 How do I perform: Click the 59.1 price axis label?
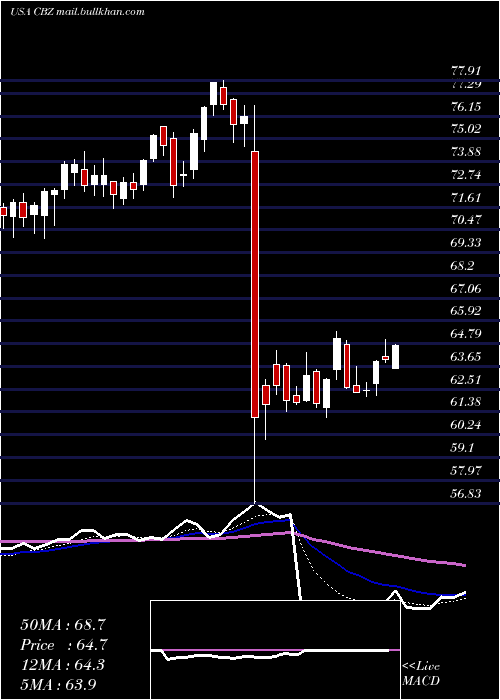462,448
